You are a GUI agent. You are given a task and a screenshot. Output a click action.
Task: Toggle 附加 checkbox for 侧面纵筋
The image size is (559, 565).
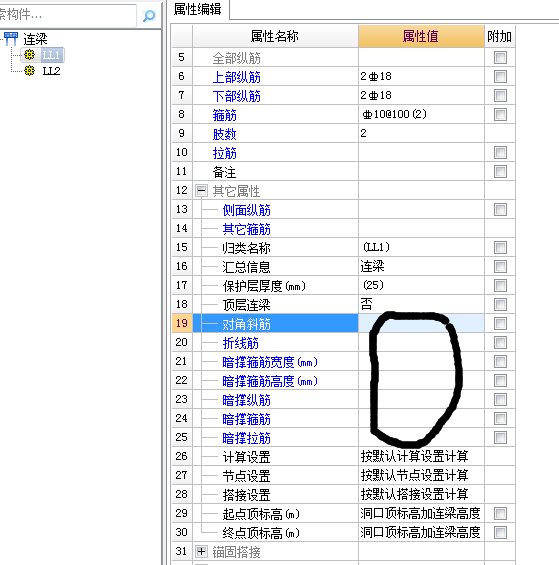tap(500, 209)
